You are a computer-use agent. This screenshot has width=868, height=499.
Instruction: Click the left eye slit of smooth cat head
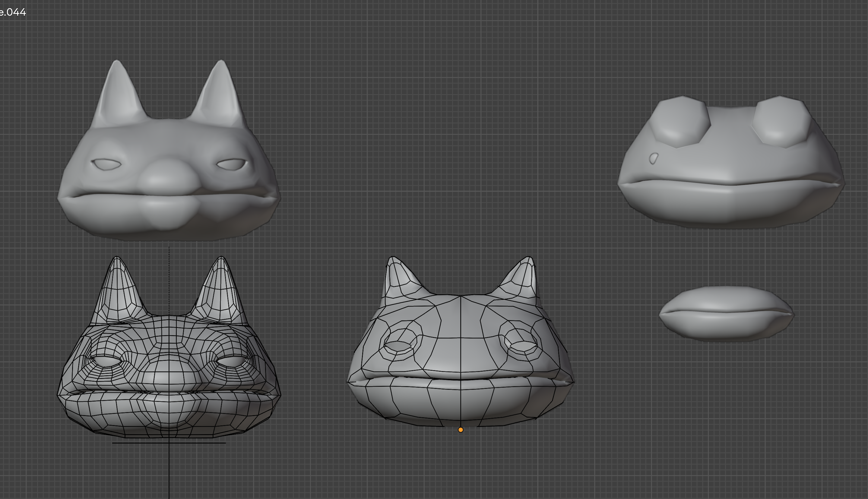tap(107, 164)
